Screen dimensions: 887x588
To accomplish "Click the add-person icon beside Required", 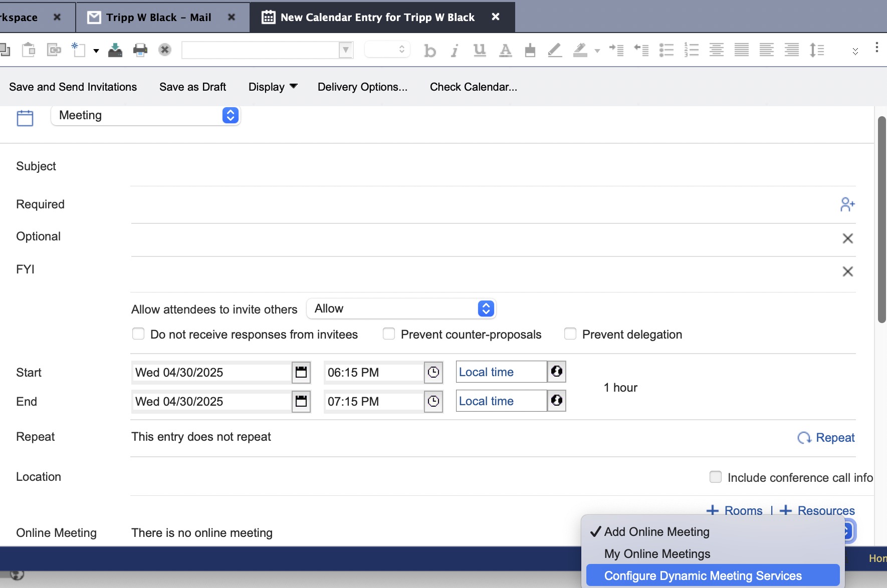I will pyautogui.click(x=848, y=204).
